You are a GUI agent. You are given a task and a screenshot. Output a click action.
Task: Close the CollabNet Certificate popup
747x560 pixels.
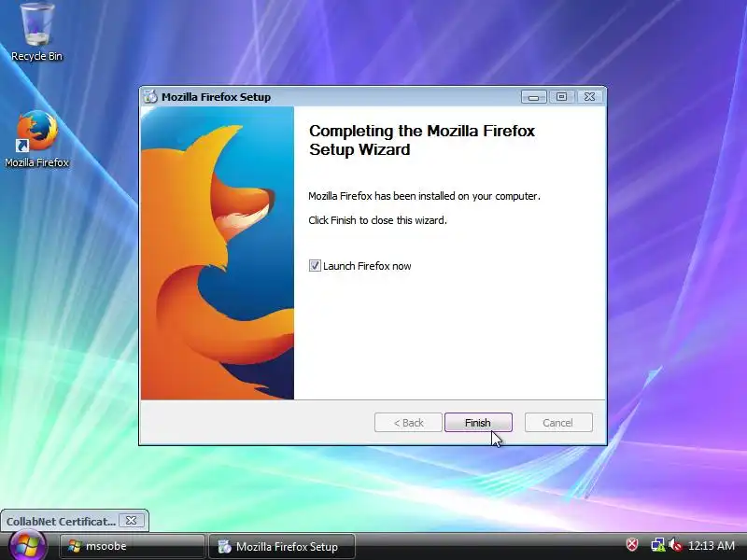[x=131, y=521]
